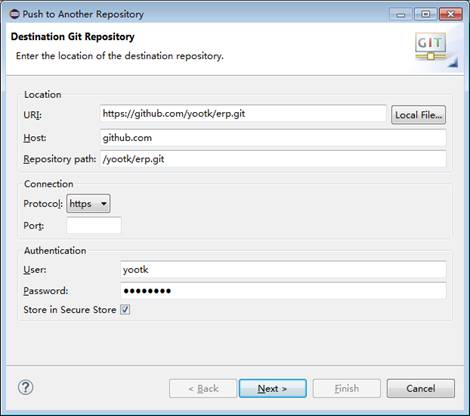Viewport: 470px width, 416px height.
Task: Focus the Repository path field
Action: click(273, 159)
